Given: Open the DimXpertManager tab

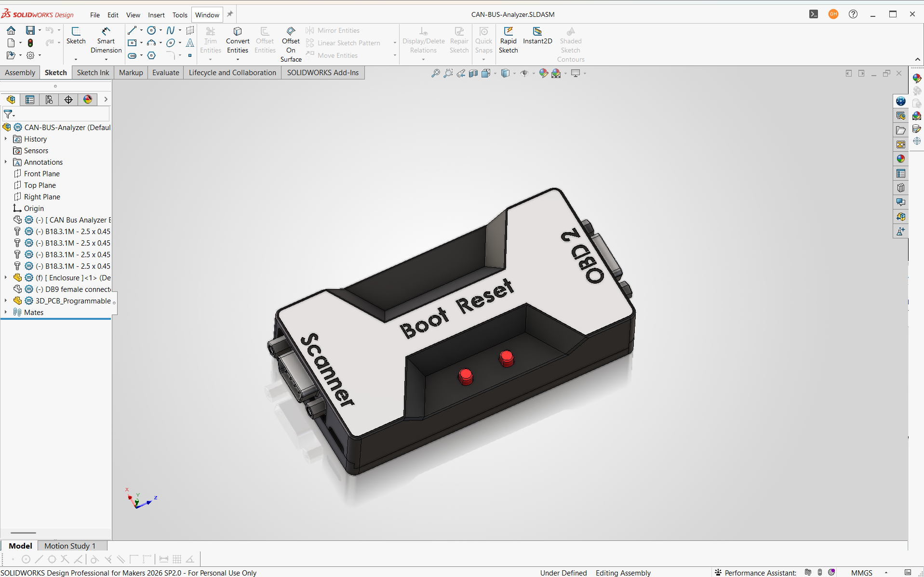Looking at the screenshot, I should coord(68,100).
